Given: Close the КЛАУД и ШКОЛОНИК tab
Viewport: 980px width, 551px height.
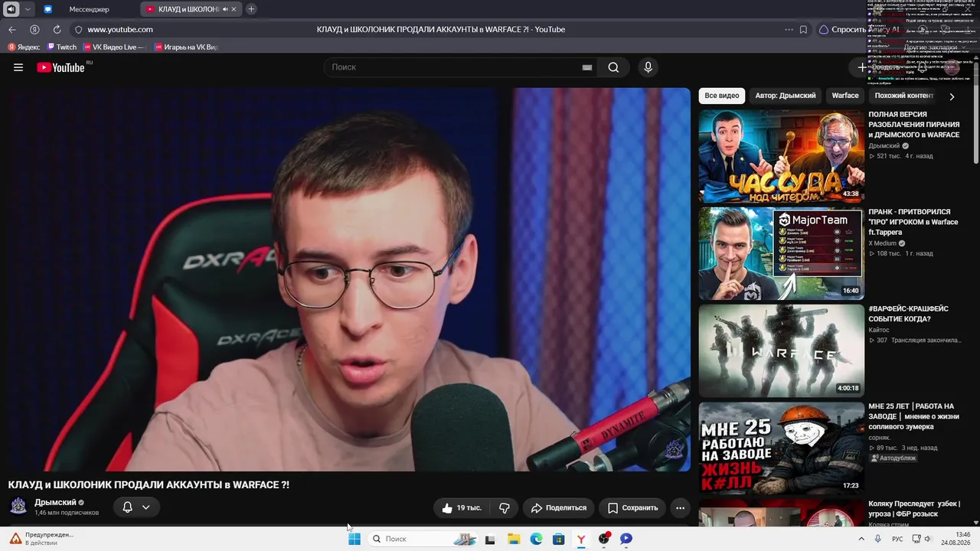Looking at the screenshot, I should pyautogui.click(x=234, y=9).
